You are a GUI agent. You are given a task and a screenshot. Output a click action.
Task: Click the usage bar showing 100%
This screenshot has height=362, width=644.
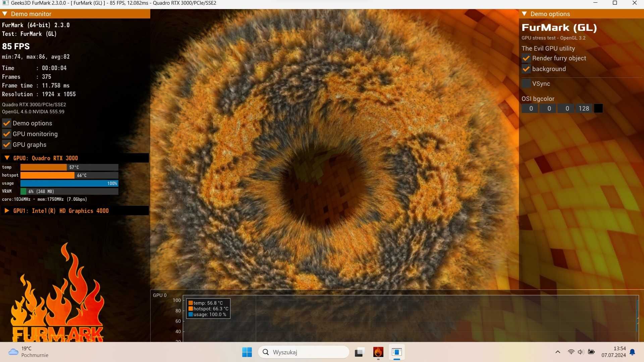point(69,183)
